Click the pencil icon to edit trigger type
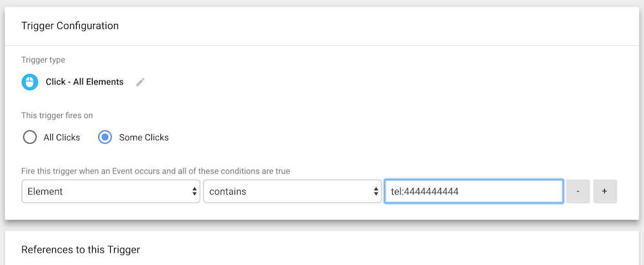The width and height of the screenshot is (644, 265). pos(140,82)
